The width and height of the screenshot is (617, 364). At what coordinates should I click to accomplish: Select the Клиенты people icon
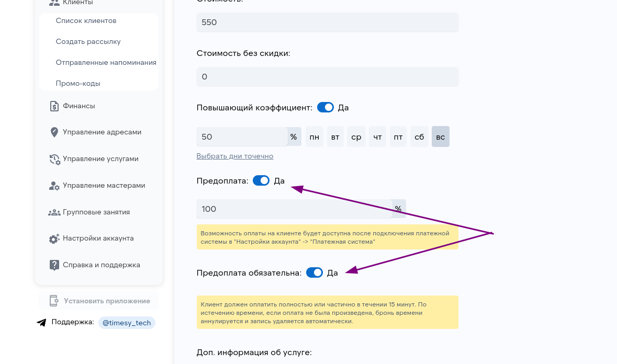point(55,3)
